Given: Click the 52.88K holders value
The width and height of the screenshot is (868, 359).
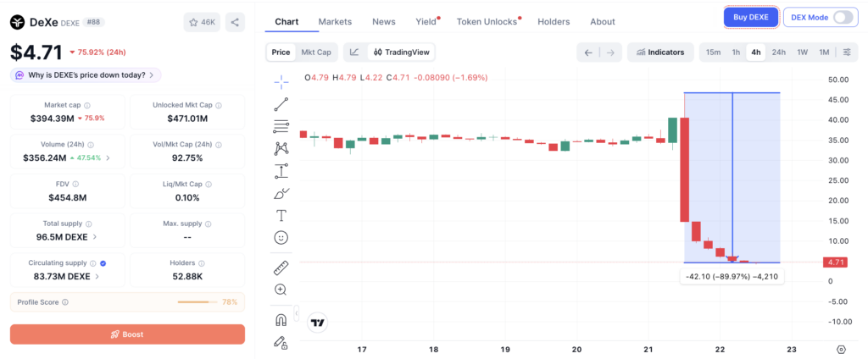Looking at the screenshot, I should (187, 277).
